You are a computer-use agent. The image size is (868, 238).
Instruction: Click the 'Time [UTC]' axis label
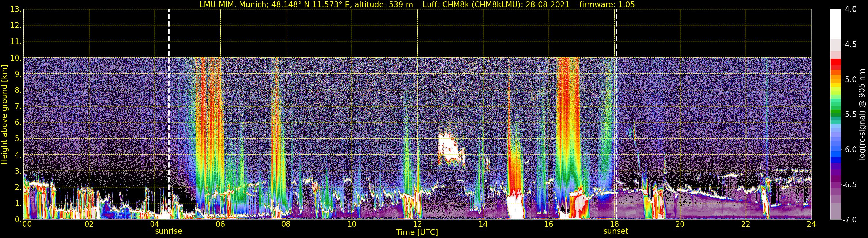click(x=417, y=232)
